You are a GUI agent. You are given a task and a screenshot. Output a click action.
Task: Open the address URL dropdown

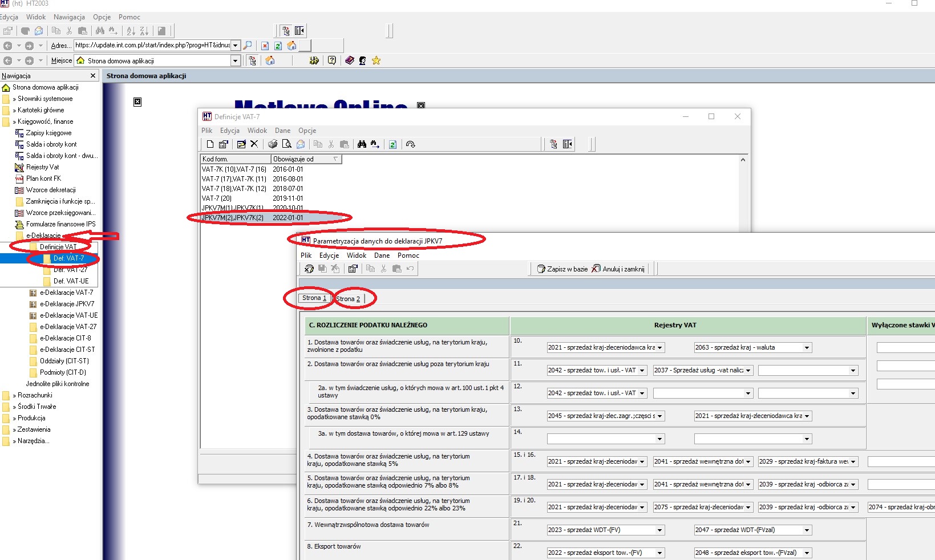coord(235,46)
